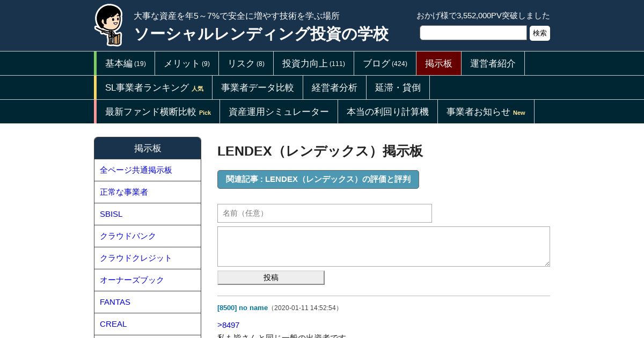
Task: Open オーナーズブック sidebar link
Action: click(x=148, y=280)
